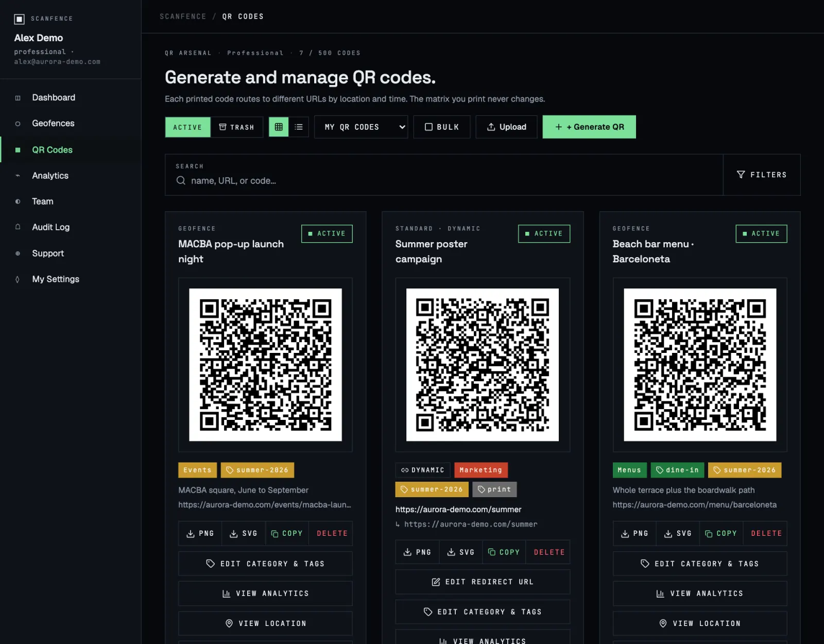824x644 pixels.
Task: Go to Geofences page
Action: tap(71, 123)
